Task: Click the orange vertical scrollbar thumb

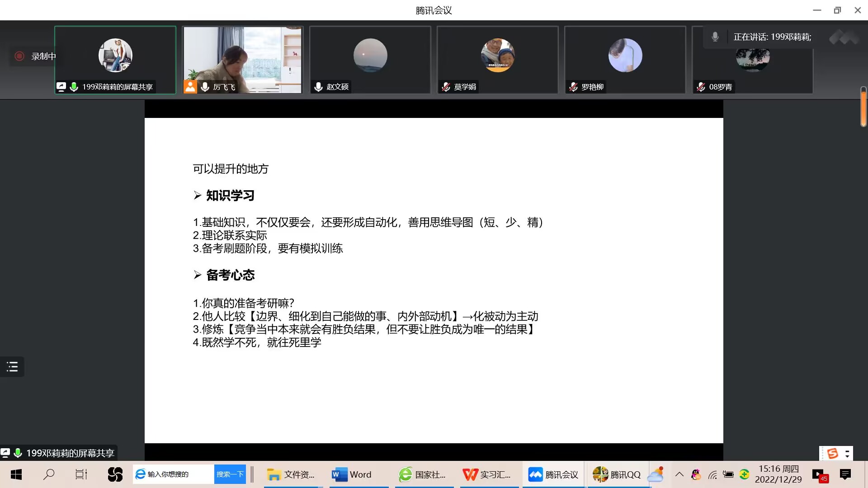Action: pos(863,108)
